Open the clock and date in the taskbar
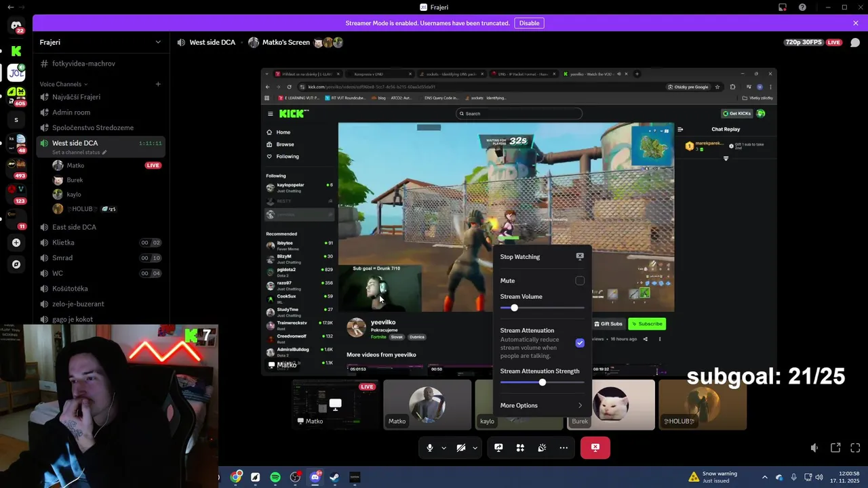The width and height of the screenshot is (868, 488). tap(844, 477)
